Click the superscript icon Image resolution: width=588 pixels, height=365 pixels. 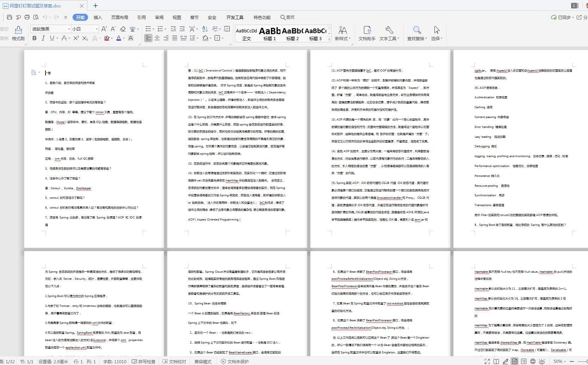[76, 38]
